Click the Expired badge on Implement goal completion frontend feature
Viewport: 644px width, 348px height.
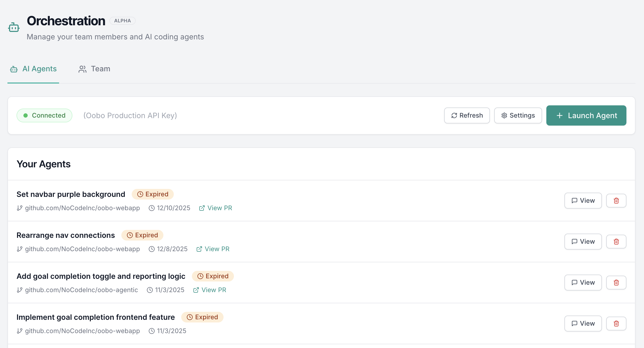tap(202, 317)
